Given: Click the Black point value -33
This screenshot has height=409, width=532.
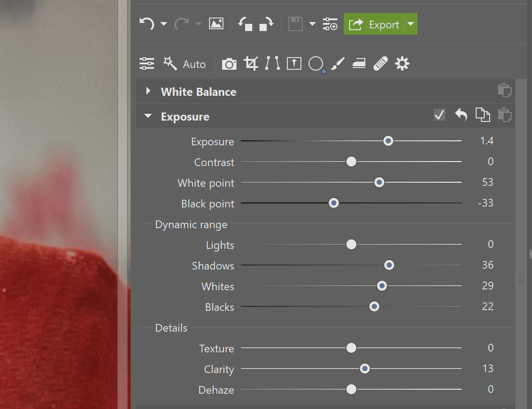Looking at the screenshot, I should point(486,203).
